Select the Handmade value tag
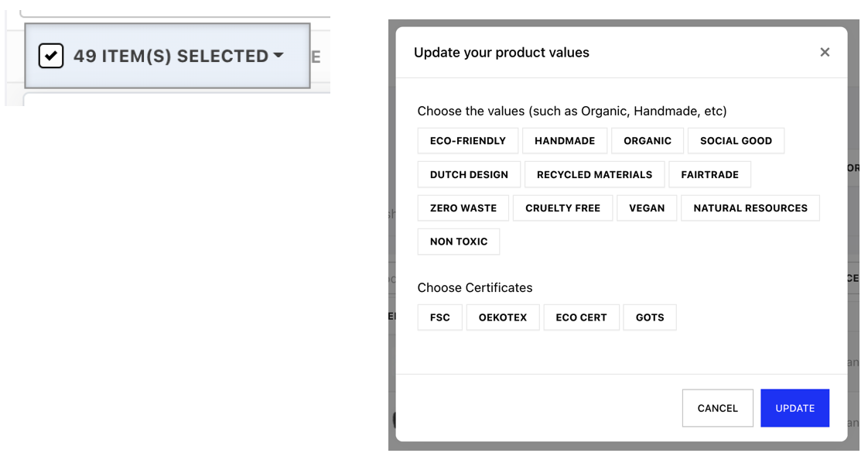The width and height of the screenshot is (868, 460). pos(565,141)
